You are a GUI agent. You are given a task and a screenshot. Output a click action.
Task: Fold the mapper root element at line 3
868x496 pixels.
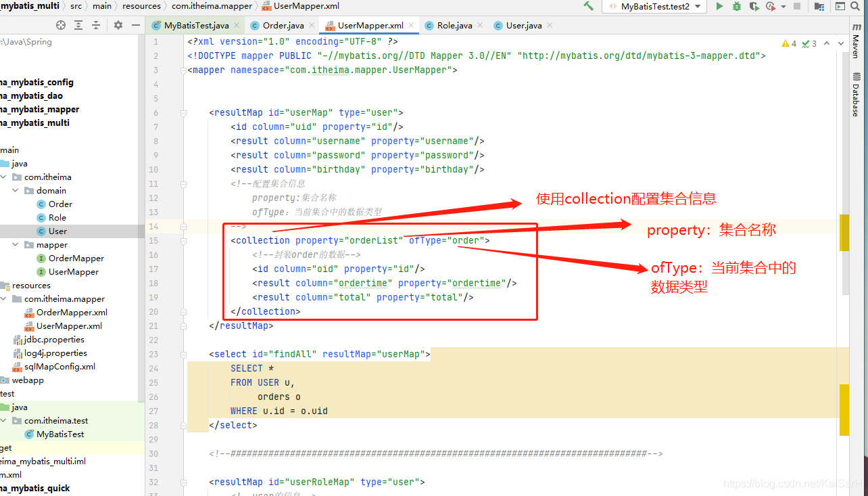click(x=183, y=70)
